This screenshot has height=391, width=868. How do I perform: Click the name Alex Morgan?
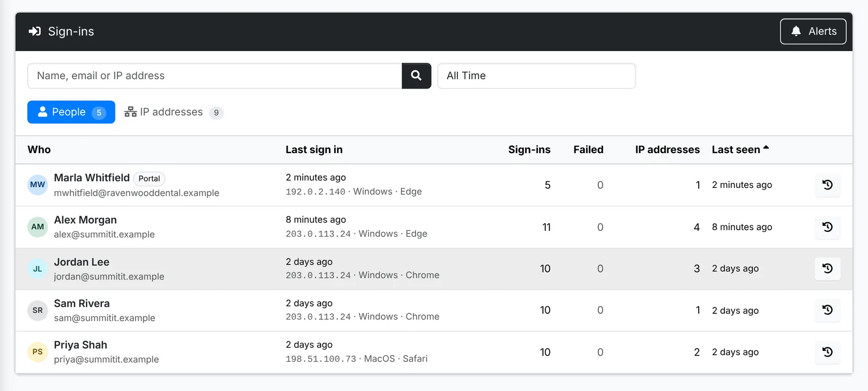click(x=85, y=220)
